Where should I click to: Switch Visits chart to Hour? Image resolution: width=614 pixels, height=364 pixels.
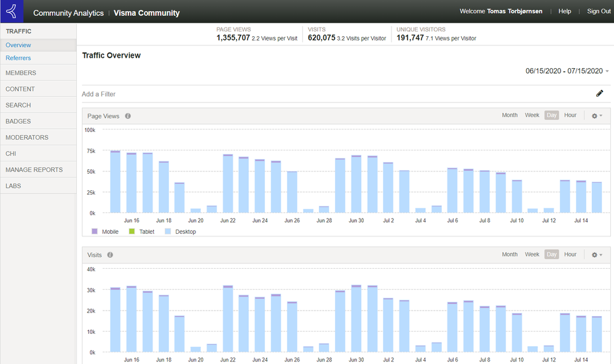tap(570, 255)
